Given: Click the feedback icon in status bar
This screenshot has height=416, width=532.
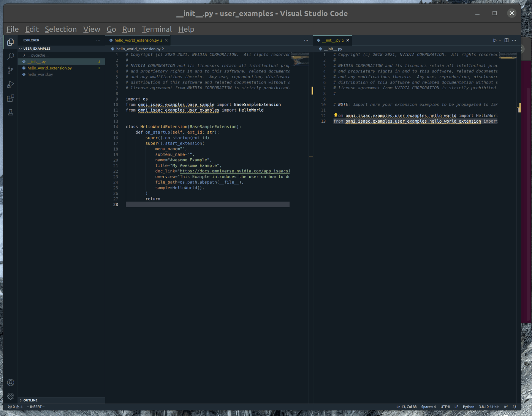Looking at the screenshot, I should pos(506,407).
